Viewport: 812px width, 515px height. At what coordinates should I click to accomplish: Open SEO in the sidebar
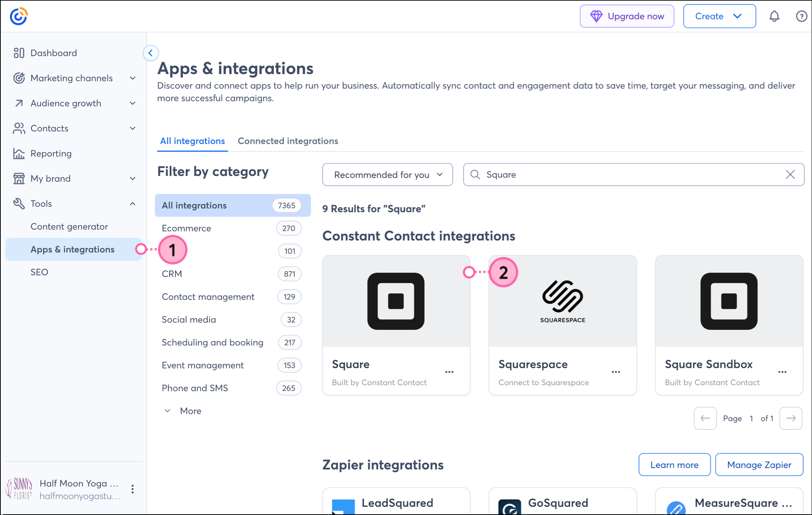pos(39,272)
